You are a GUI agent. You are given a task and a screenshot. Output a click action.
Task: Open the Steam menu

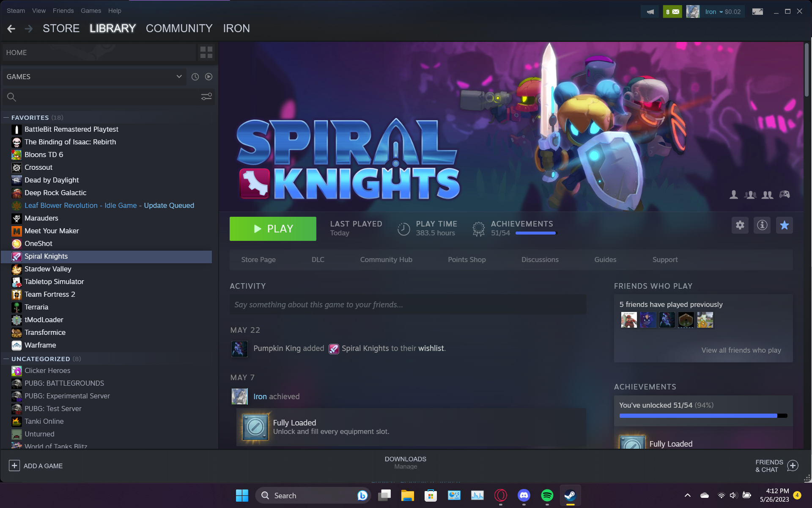[x=16, y=11]
